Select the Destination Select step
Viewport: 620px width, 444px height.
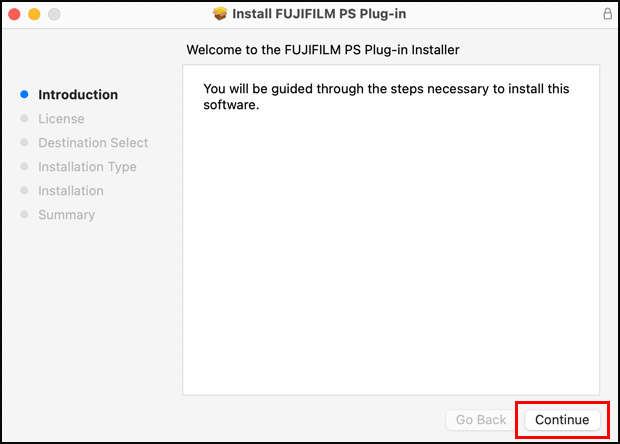pyautogui.click(x=93, y=143)
